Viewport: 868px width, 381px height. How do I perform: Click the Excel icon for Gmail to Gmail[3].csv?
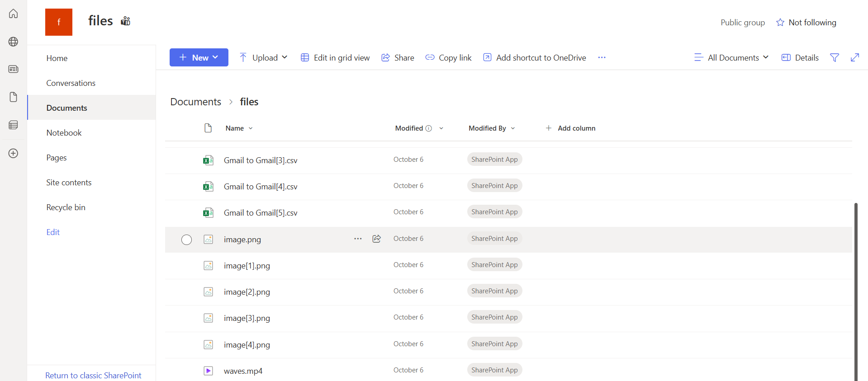click(208, 160)
